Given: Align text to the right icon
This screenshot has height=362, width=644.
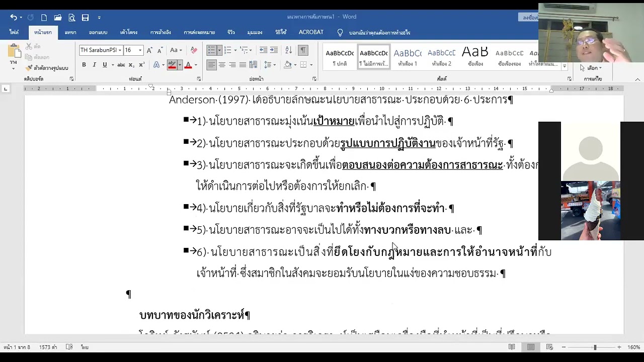Looking at the screenshot, I should (x=232, y=65).
